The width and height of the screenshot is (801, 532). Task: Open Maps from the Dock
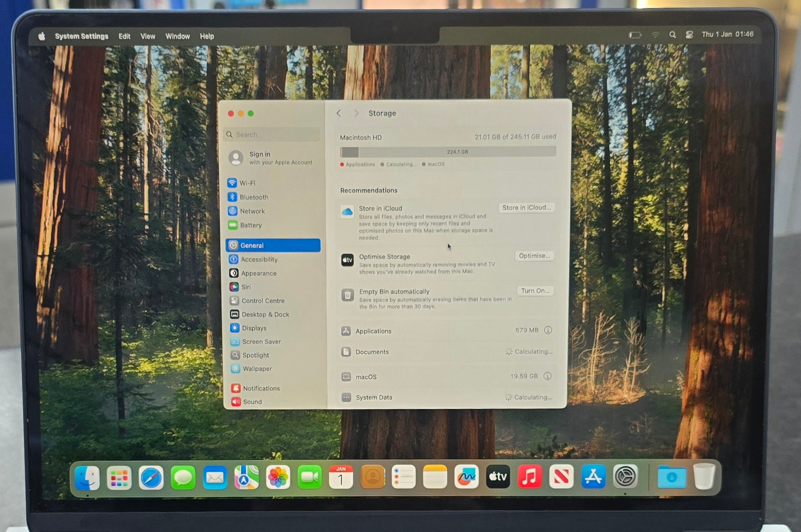coord(246,477)
